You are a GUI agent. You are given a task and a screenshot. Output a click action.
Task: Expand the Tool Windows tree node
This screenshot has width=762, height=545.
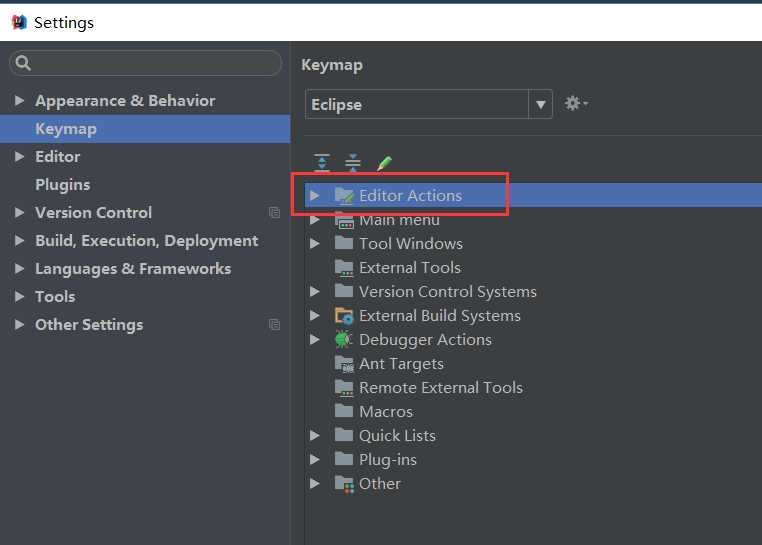point(314,243)
